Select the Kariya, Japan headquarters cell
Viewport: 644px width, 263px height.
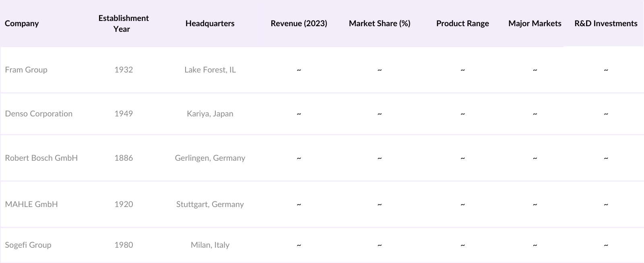(x=210, y=114)
